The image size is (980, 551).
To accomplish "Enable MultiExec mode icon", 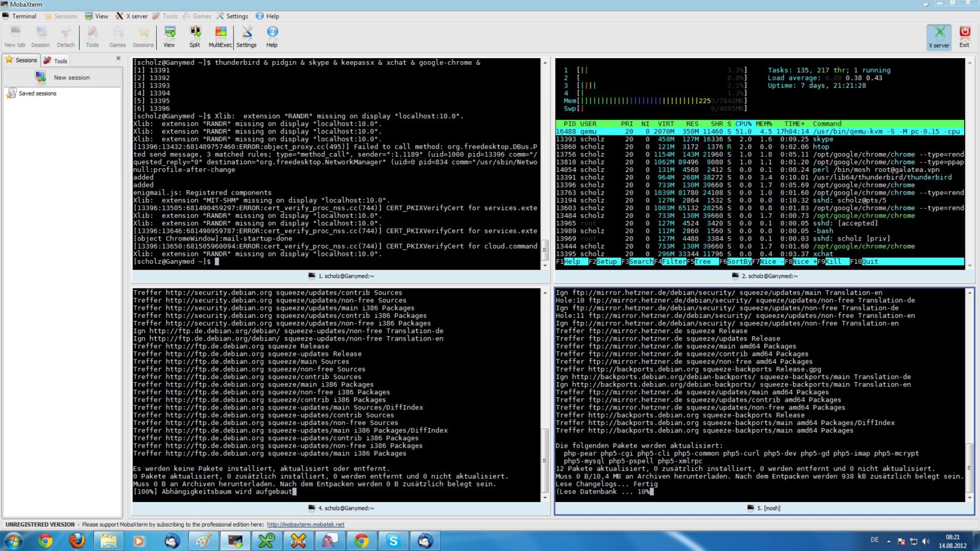I will tap(221, 37).
